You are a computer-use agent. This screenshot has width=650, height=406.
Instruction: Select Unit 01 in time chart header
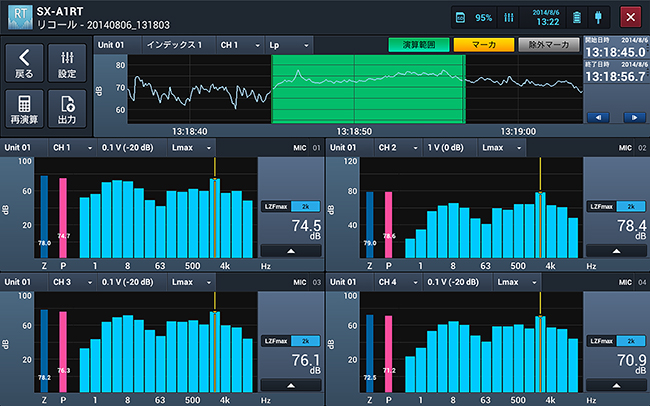tap(118, 45)
